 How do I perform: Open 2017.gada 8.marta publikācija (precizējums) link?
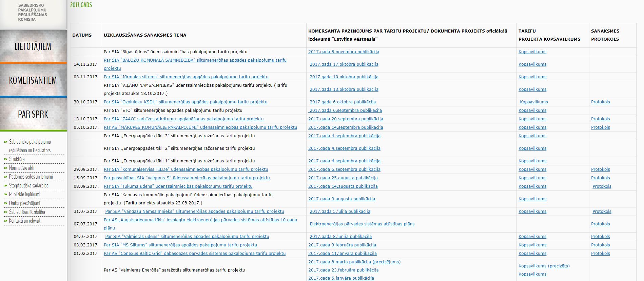click(x=354, y=262)
